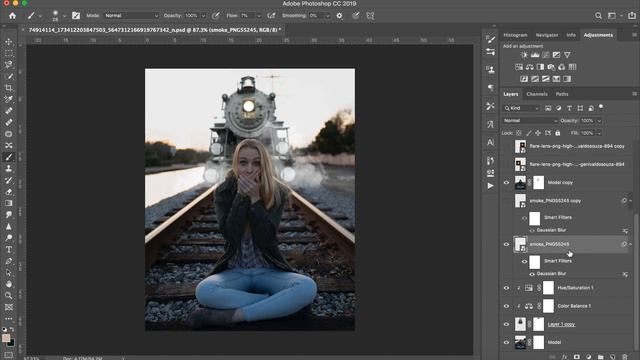This screenshot has width=640, height=360.
Task: Filter layers by type layers
Action: pyautogui.click(x=569, y=108)
